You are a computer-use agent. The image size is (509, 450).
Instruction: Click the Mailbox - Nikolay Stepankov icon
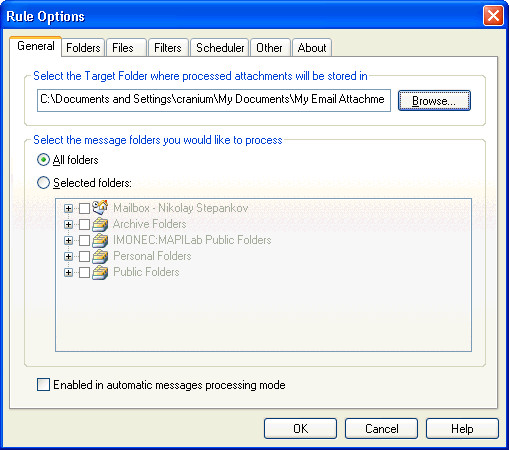click(100, 208)
